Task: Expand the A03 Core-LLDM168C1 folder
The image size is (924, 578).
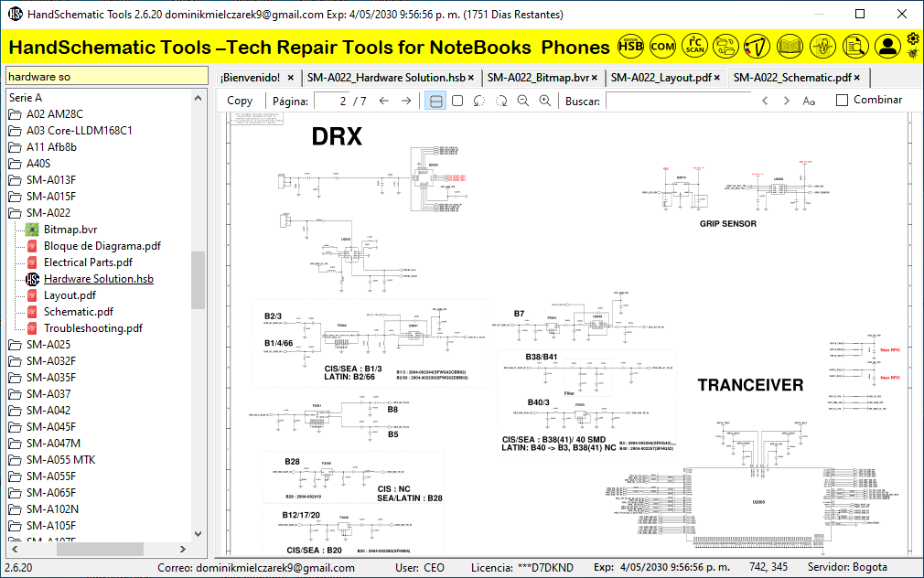Action: (x=79, y=130)
